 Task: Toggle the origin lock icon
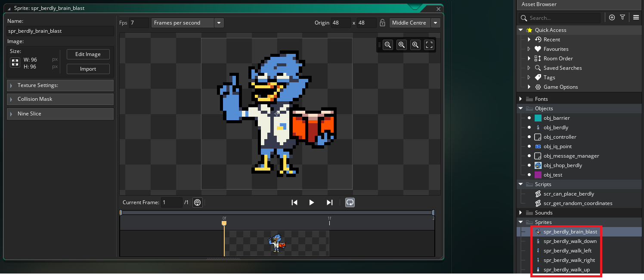click(x=382, y=23)
